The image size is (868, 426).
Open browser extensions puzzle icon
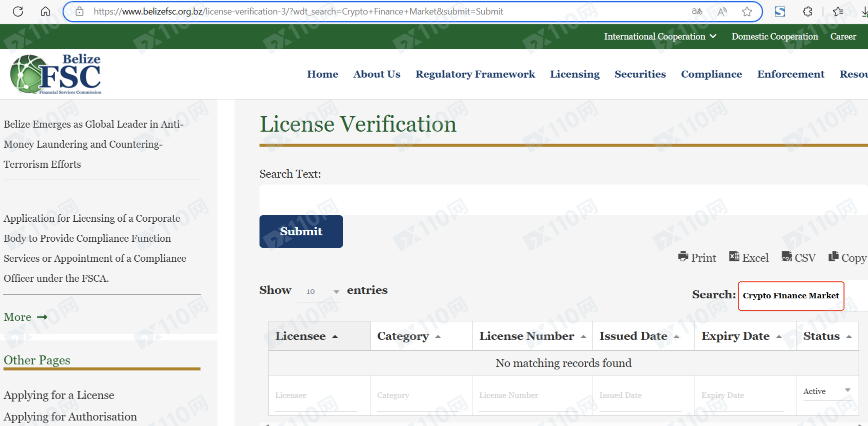(x=807, y=12)
